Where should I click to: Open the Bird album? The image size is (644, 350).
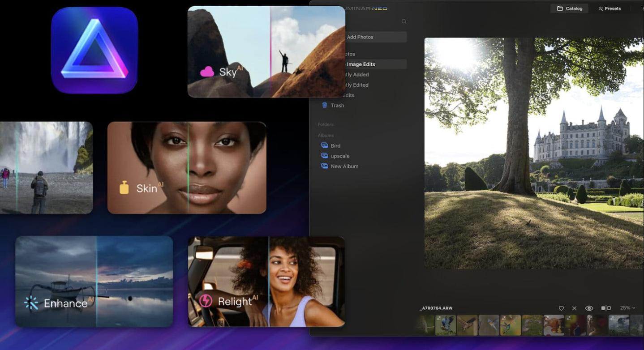(x=335, y=146)
